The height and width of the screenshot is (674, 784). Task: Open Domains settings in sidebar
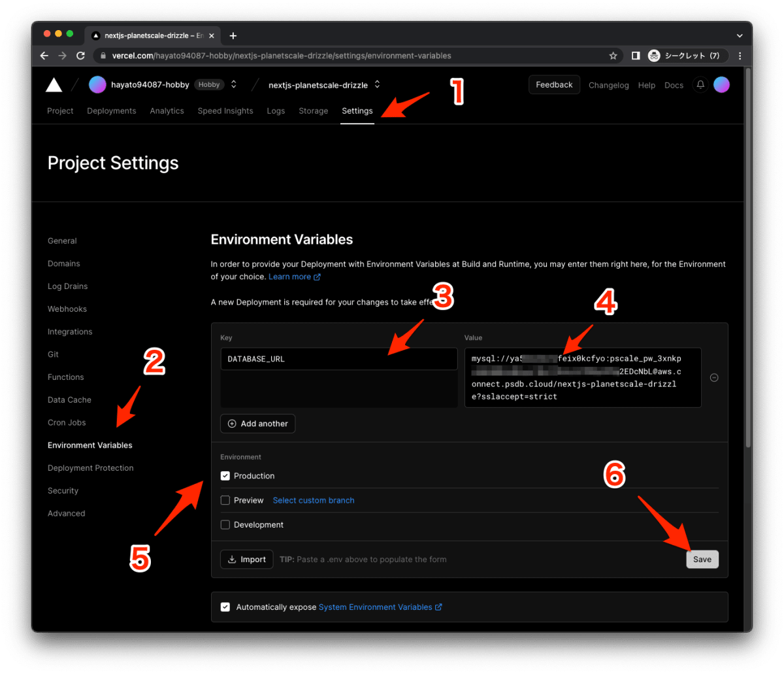pos(64,263)
